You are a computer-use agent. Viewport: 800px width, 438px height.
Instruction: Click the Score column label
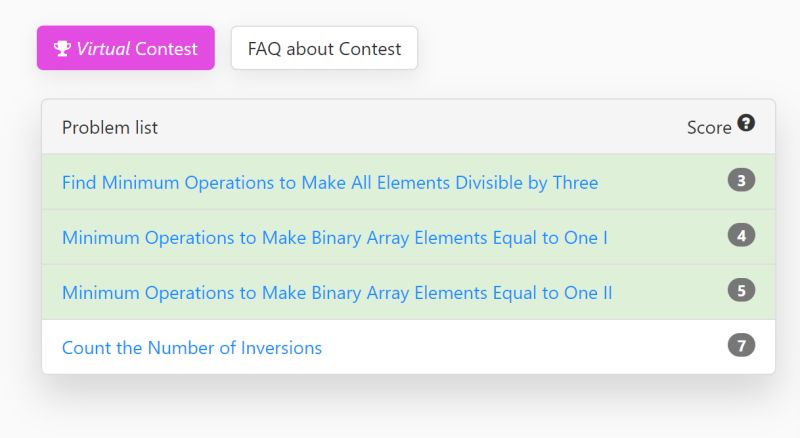tap(709, 128)
